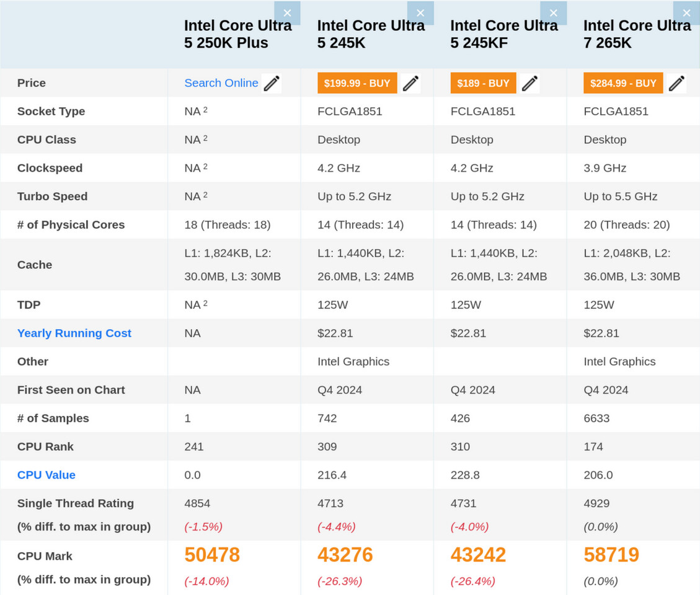
Task: Dismiss the Intel Core Ultra 5 245KF column
Action: (553, 12)
